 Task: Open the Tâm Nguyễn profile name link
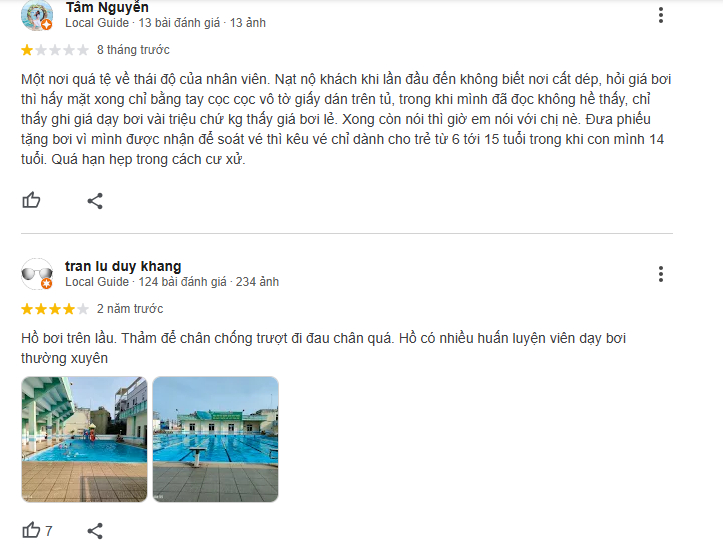click(x=107, y=7)
